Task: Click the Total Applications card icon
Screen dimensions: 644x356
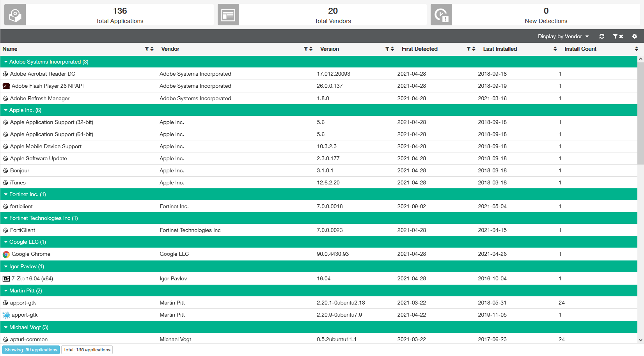Action: pos(15,15)
